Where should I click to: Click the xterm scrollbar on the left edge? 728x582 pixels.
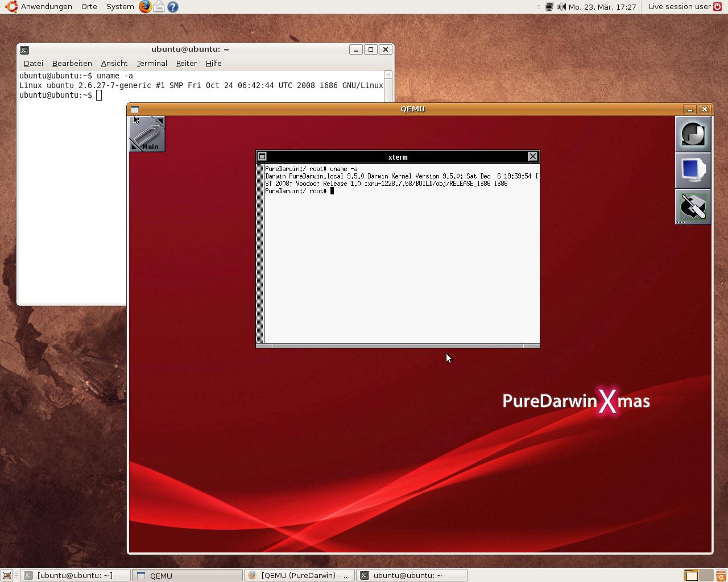click(260, 253)
